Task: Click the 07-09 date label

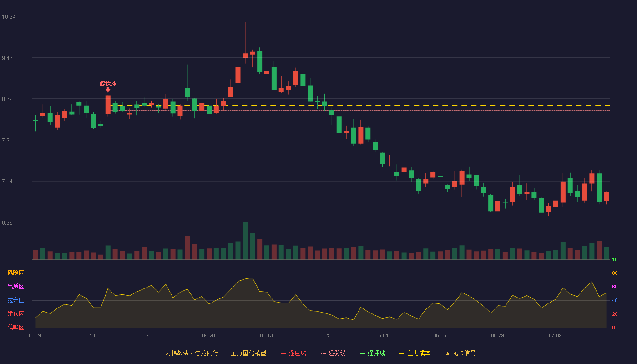Action: coord(555,335)
